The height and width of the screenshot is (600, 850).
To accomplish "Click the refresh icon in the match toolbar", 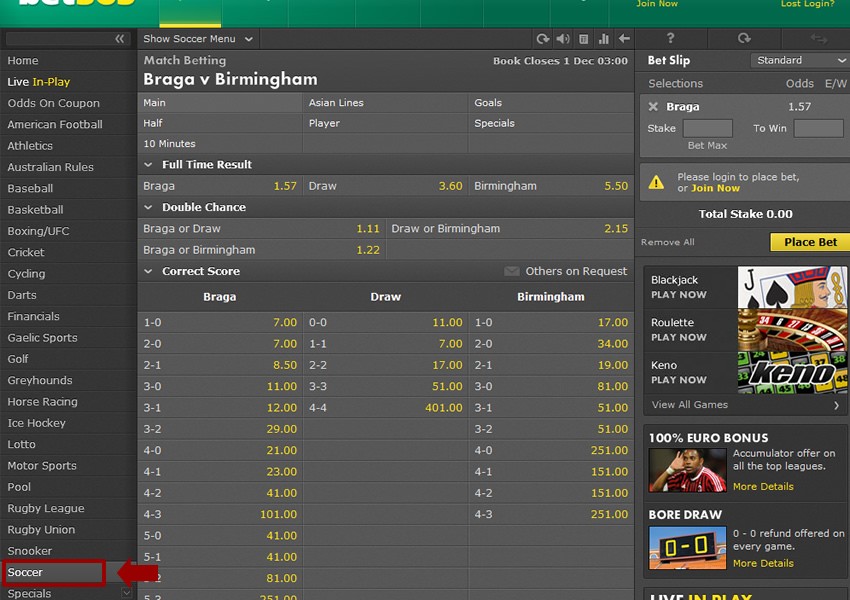I will 542,38.
